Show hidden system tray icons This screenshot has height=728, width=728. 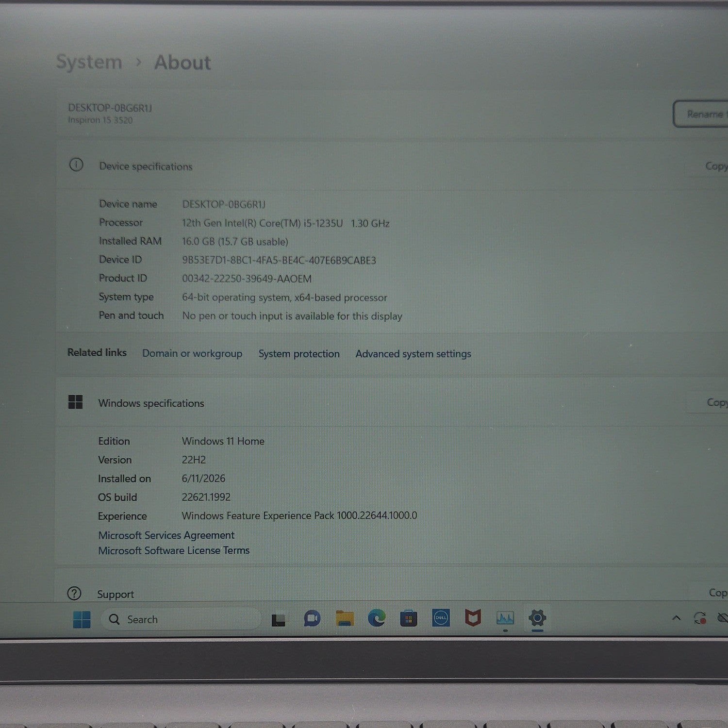coord(676,618)
